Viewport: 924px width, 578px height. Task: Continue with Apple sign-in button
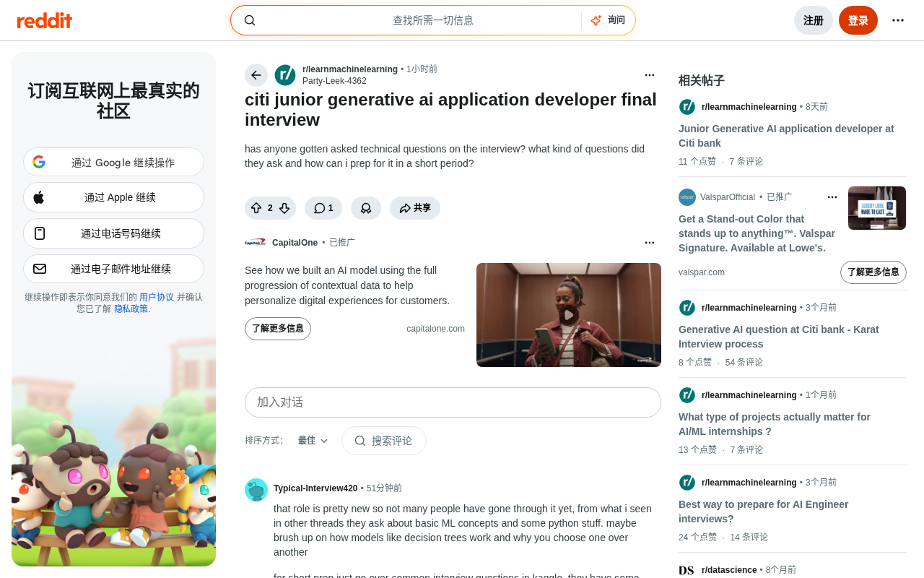(113, 197)
